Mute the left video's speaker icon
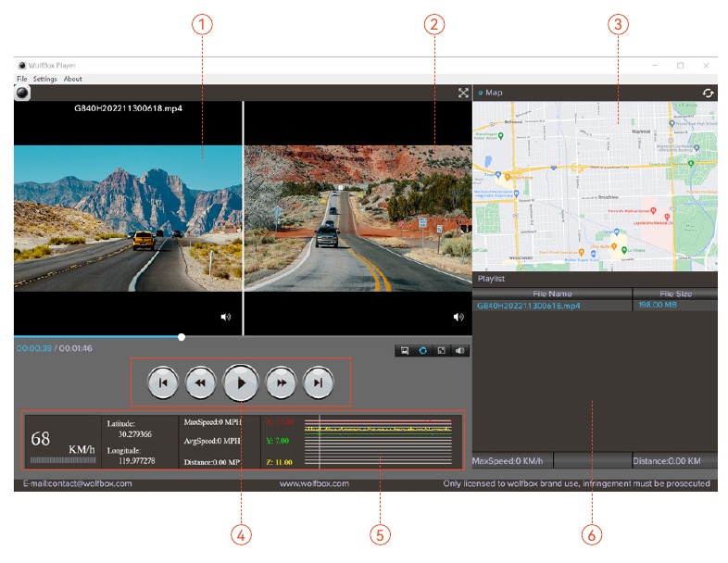The image size is (728, 563). [225, 317]
